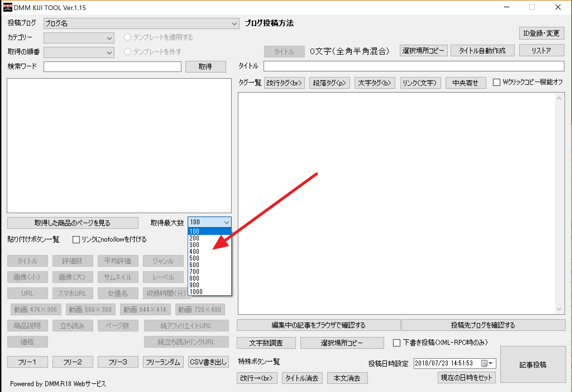Click 改行→<br> conversion button
572x392 pixels.
point(257,378)
